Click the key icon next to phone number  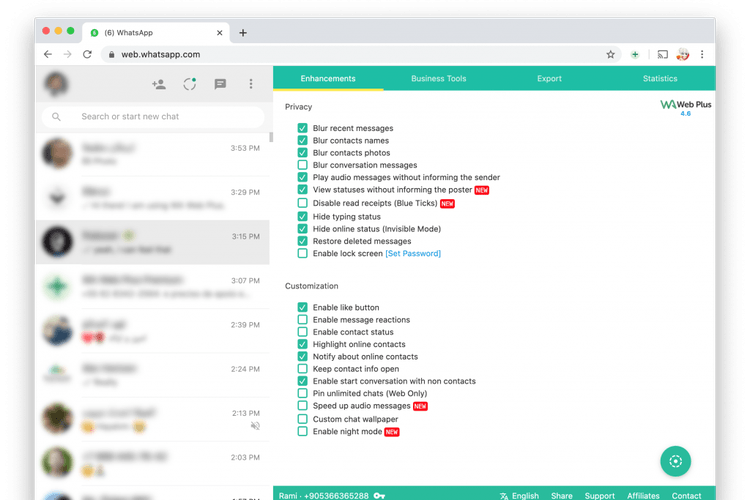pos(379,496)
